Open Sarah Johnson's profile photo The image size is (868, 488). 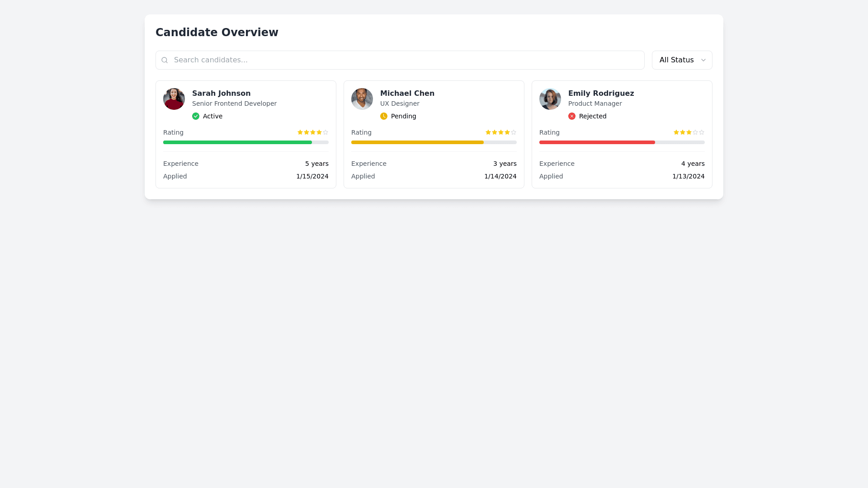click(x=174, y=99)
